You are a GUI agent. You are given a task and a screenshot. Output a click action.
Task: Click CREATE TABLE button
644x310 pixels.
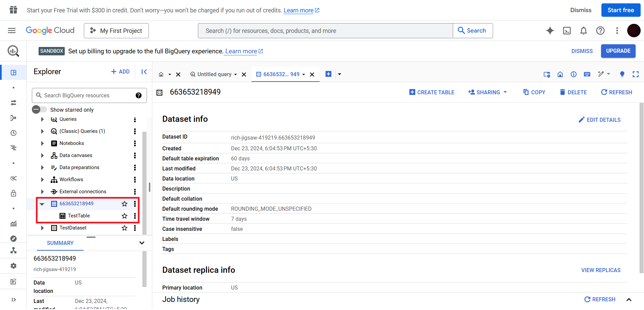pos(432,92)
